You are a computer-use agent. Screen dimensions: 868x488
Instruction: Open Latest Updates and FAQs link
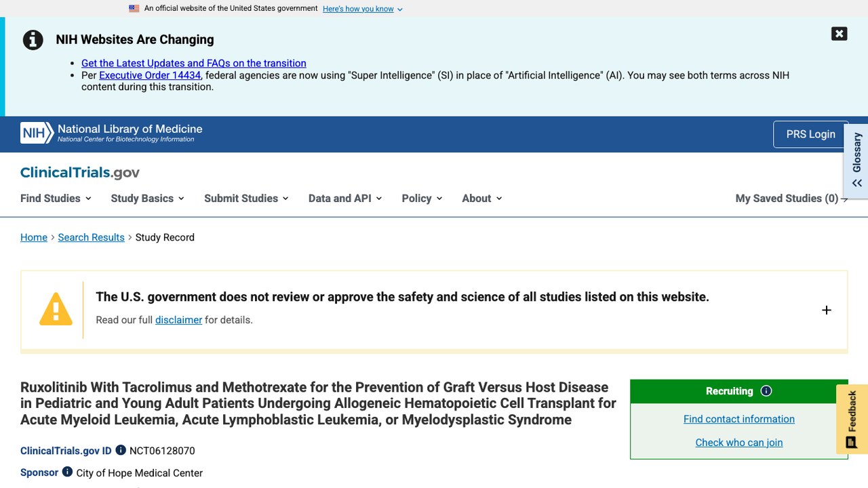click(x=194, y=63)
